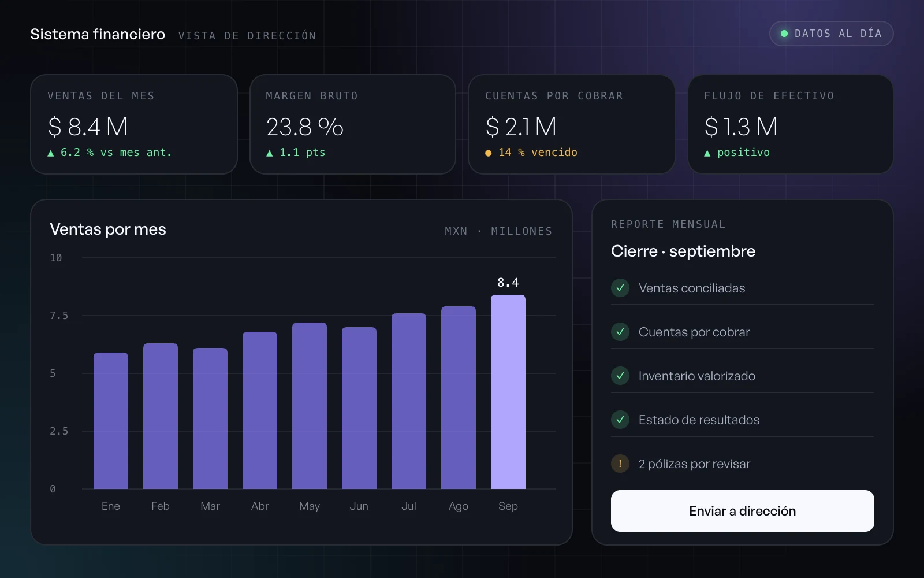Screen dimensions: 924x578
Task: Click the MXN · MILLONES unit label
Action: [x=498, y=231]
